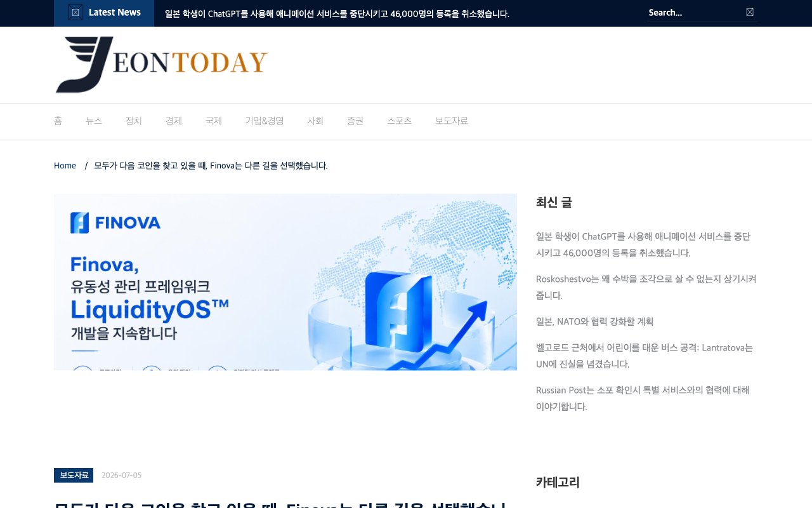The width and height of the screenshot is (812, 508).
Task: Click the 최신 글 sidebar heading
Action: coord(554,203)
